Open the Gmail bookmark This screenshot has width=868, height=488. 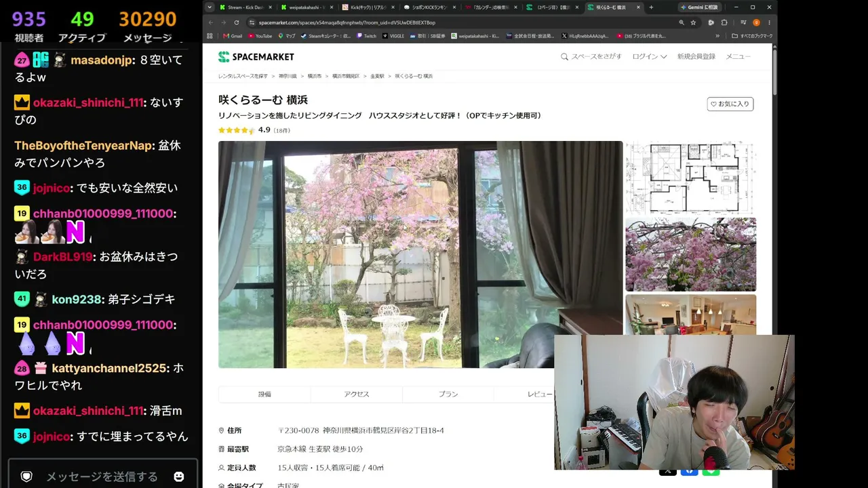click(x=233, y=36)
